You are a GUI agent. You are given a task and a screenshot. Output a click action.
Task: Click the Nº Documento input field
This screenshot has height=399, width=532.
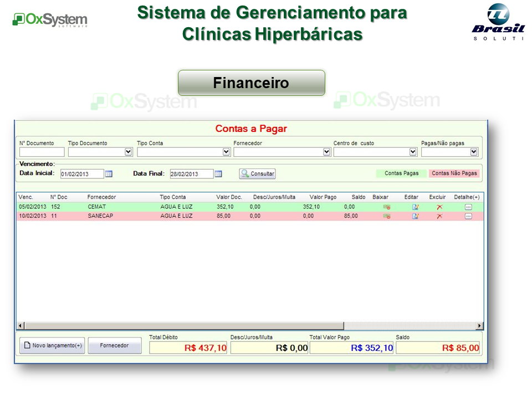tap(42, 152)
